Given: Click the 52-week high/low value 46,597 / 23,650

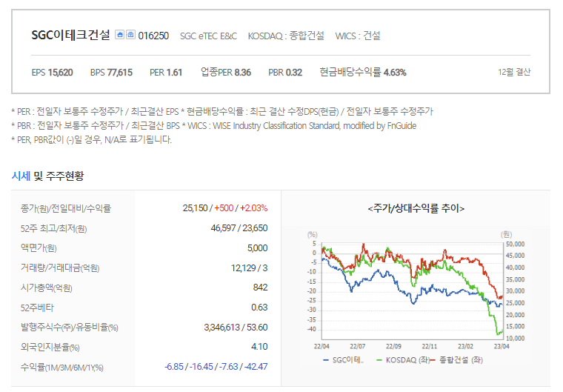Looking at the screenshot, I should tap(239, 228).
